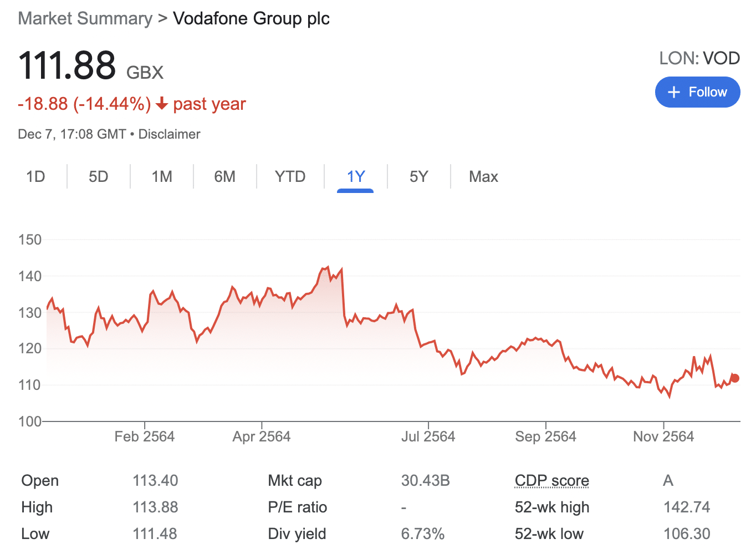Image resolution: width=756 pixels, height=559 pixels.
Task: Follow Vodafone Group stock
Action: coord(697,92)
